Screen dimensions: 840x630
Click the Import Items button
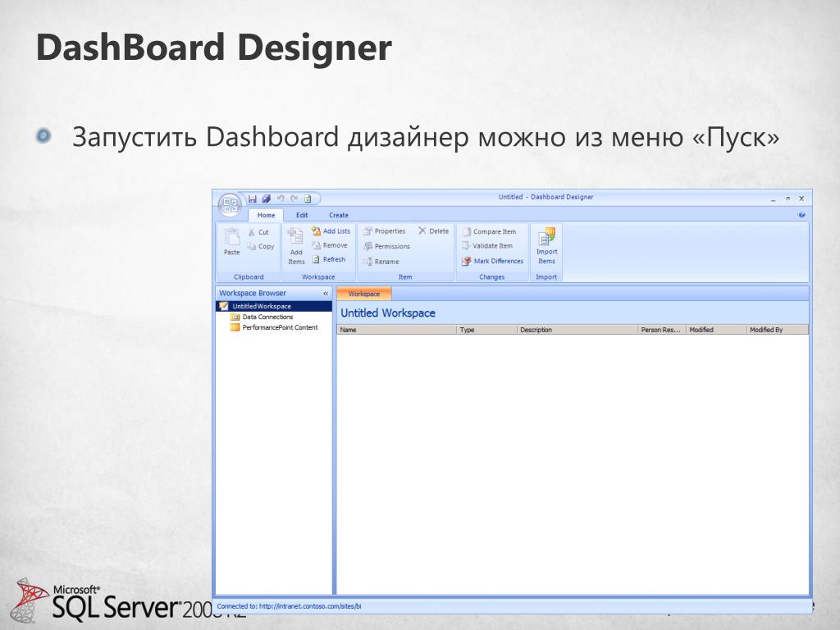[x=546, y=246]
